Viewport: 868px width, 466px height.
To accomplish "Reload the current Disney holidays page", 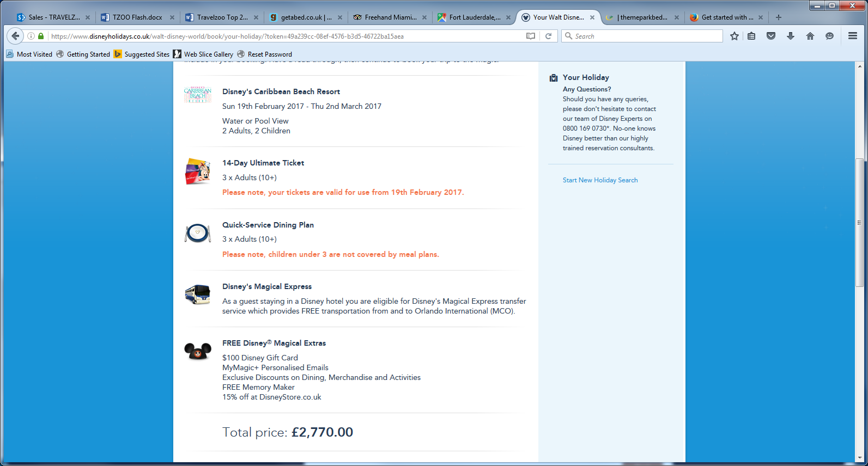I will 549,36.
